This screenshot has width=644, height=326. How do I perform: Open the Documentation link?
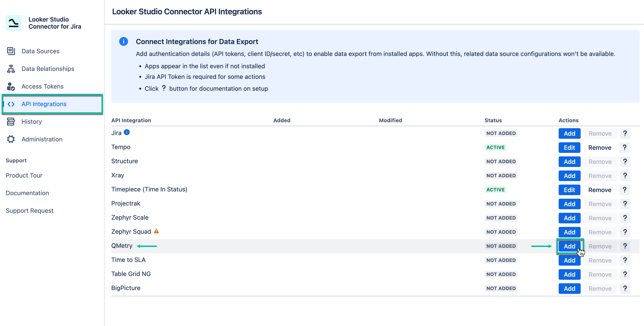tap(27, 193)
